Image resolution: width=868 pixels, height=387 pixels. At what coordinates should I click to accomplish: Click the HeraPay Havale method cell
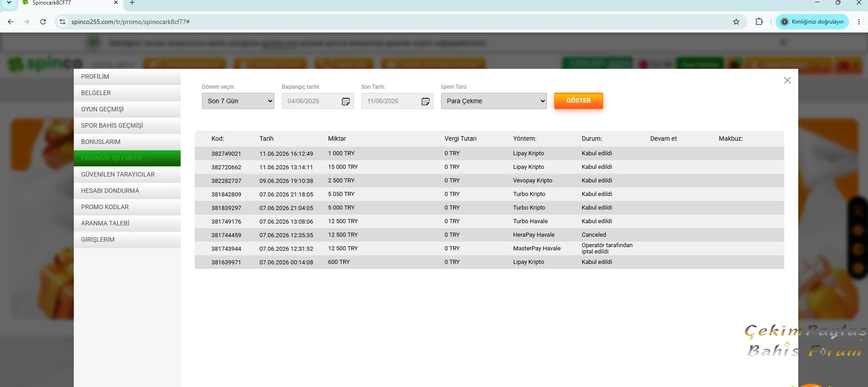(533, 235)
